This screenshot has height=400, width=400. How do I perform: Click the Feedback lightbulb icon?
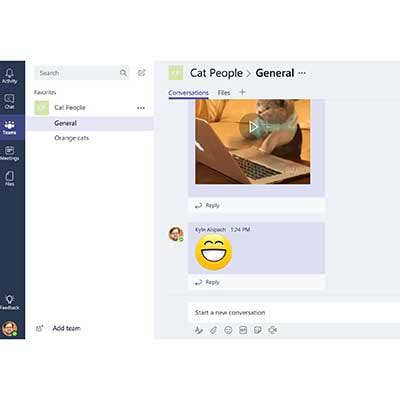(9, 302)
